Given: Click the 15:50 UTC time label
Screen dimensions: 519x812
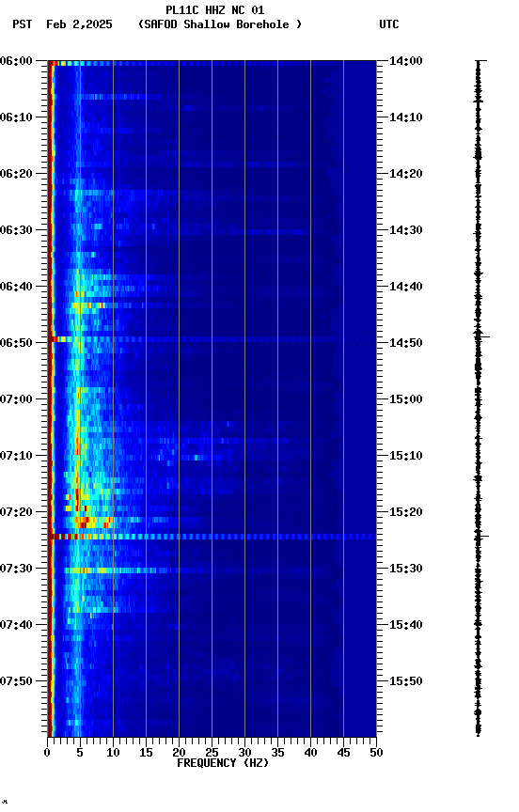Looking at the screenshot, I should coord(406,682).
